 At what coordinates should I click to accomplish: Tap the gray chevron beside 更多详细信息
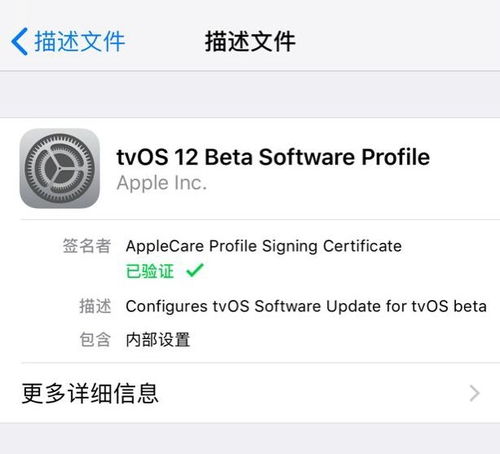point(474,393)
